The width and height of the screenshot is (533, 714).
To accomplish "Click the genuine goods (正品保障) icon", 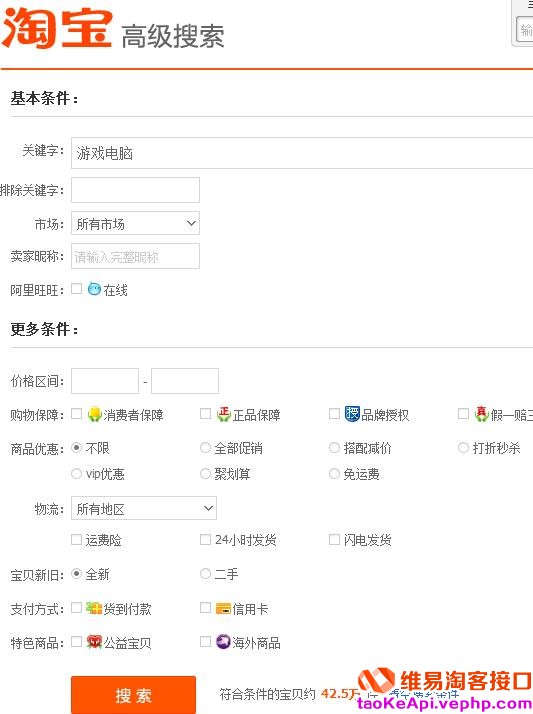I will click(x=223, y=414).
